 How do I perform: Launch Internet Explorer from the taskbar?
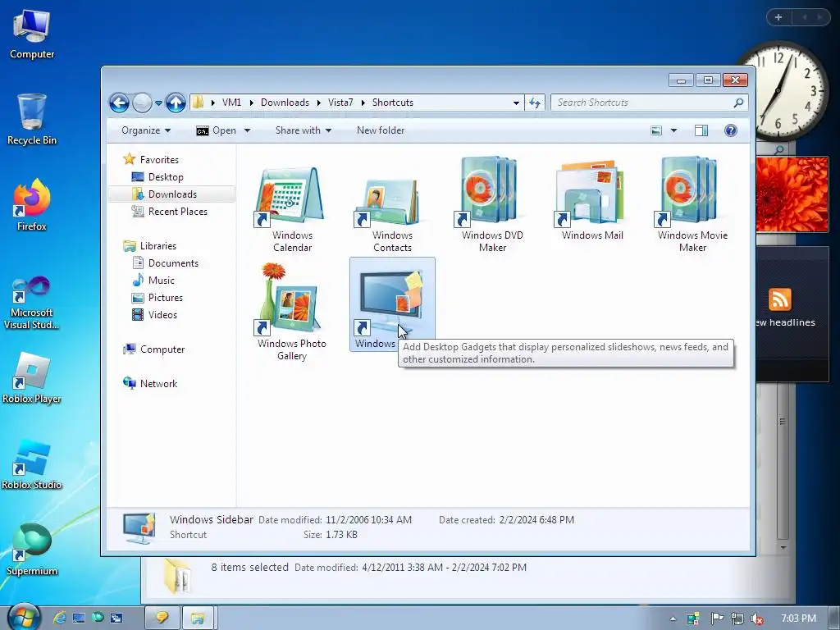[59, 618]
